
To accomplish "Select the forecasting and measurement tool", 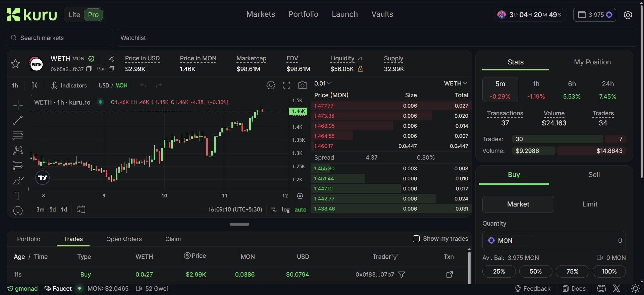I will coord(18,166).
